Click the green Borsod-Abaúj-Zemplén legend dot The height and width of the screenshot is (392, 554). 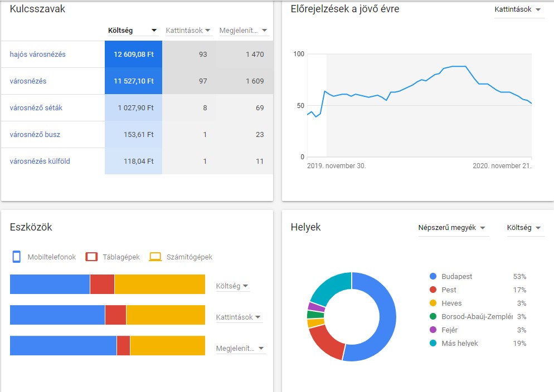(x=433, y=316)
